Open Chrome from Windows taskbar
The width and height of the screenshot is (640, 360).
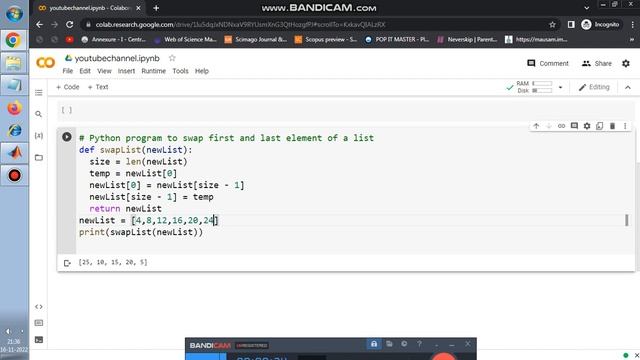tap(14, 40)
